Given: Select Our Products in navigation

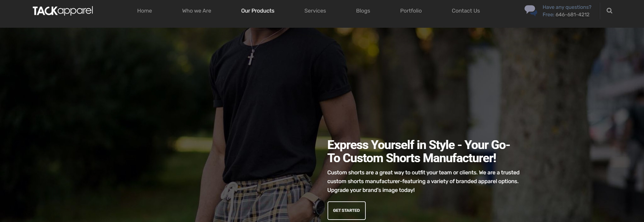Looking at the screenshot, I should 258,11.
